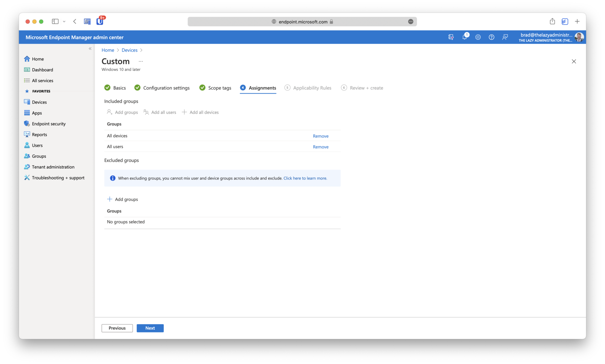Viewport: 605px width, 364px height.
Task: Open the notifications bell icon
Action: coord(465,37)
